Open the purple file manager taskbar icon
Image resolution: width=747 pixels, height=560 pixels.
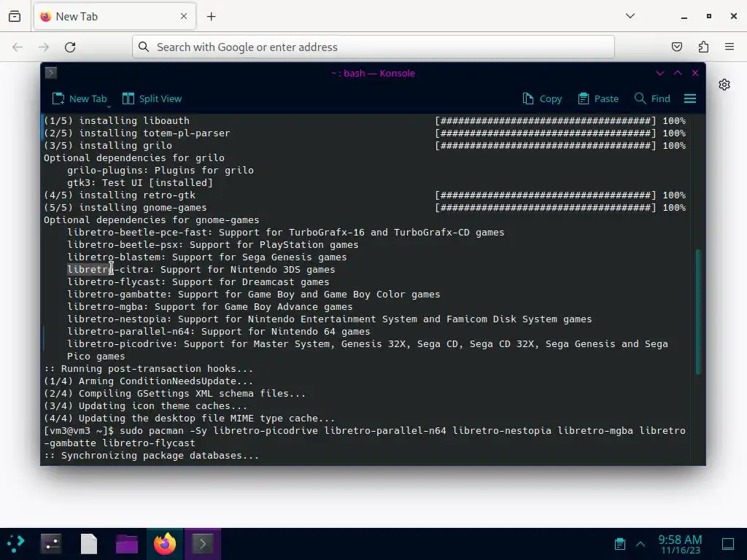127,543
